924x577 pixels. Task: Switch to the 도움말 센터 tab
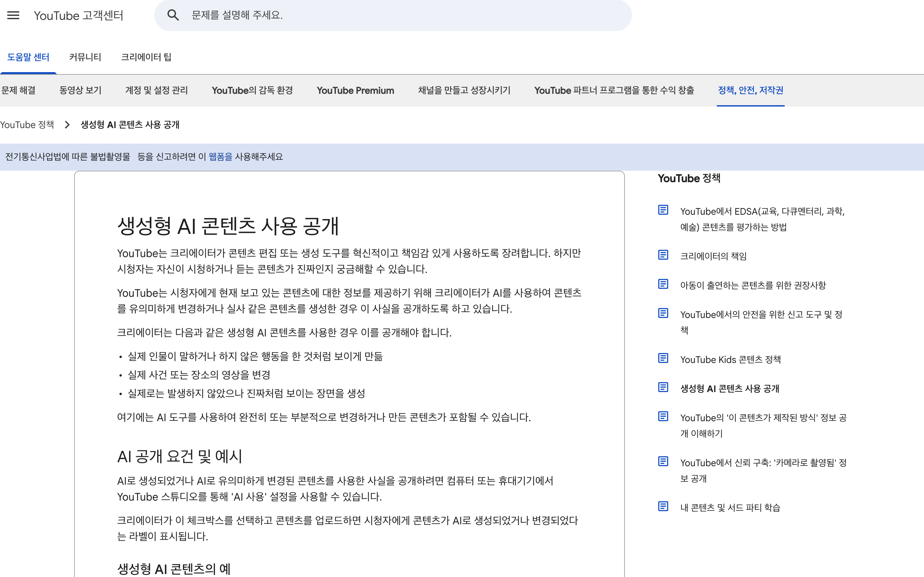(x=28, y=57)
